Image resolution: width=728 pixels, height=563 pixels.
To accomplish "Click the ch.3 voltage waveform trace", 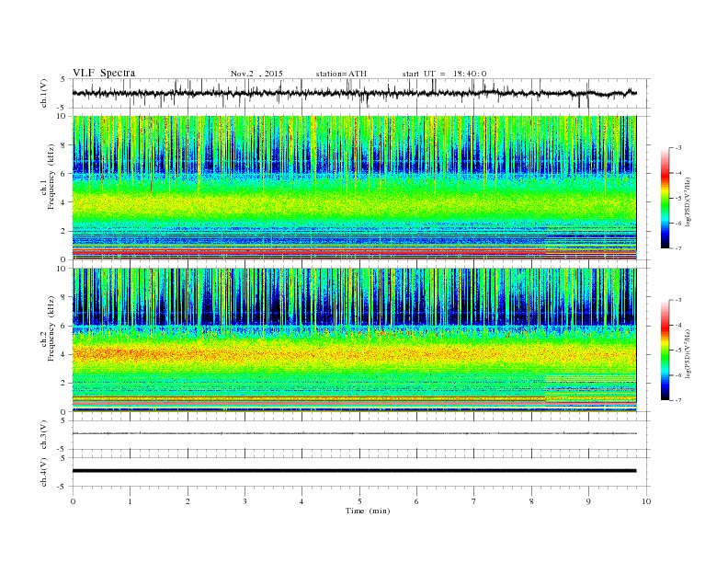I will (354, 433).
